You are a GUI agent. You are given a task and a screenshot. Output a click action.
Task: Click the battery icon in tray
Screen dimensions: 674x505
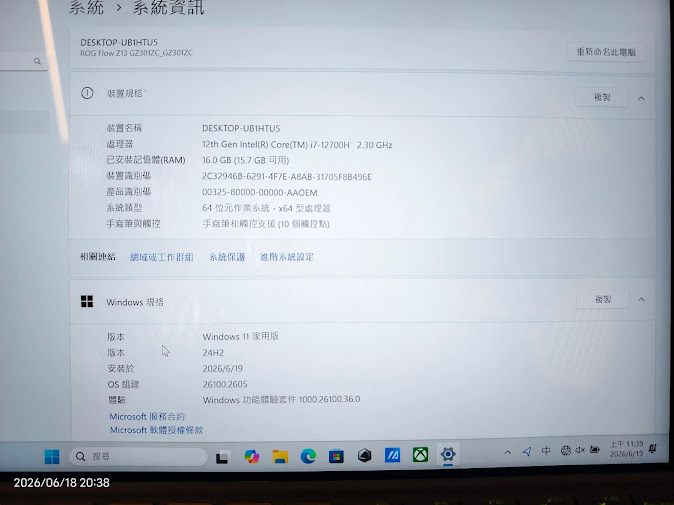(595, 450)
